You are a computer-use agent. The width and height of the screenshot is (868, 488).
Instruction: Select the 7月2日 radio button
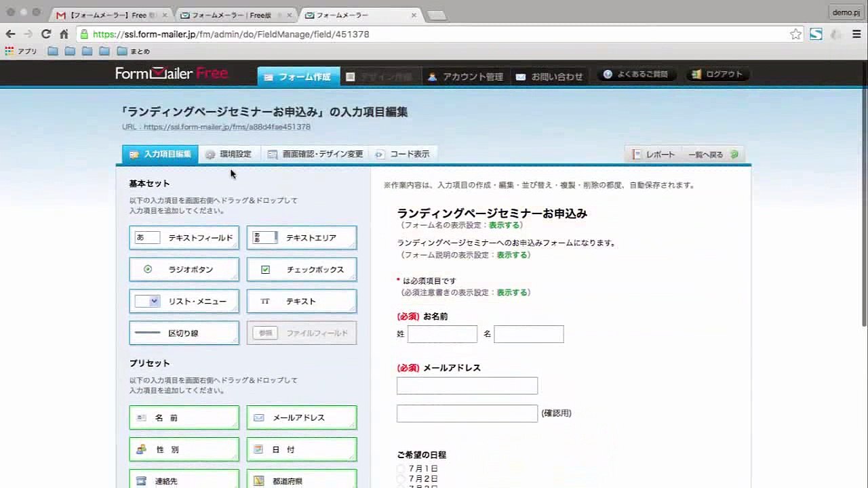pyautogui.click(x=401, y=479)
